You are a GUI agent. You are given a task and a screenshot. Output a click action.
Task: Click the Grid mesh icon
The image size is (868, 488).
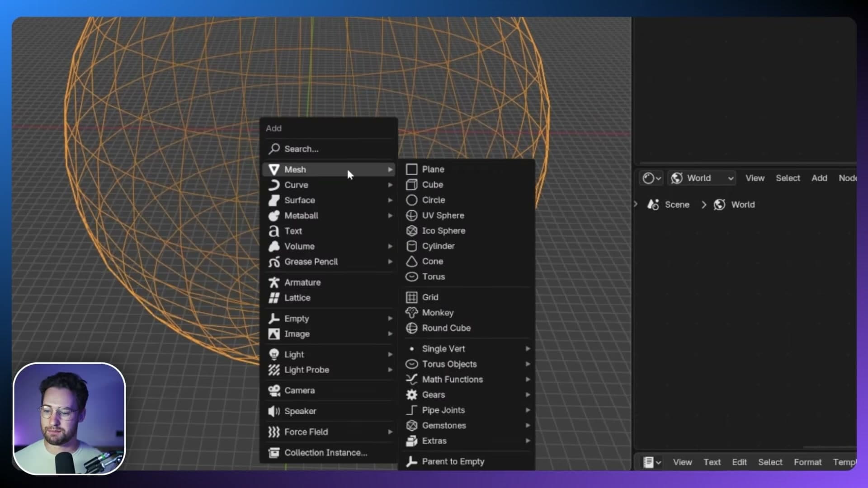click(411, 297)
